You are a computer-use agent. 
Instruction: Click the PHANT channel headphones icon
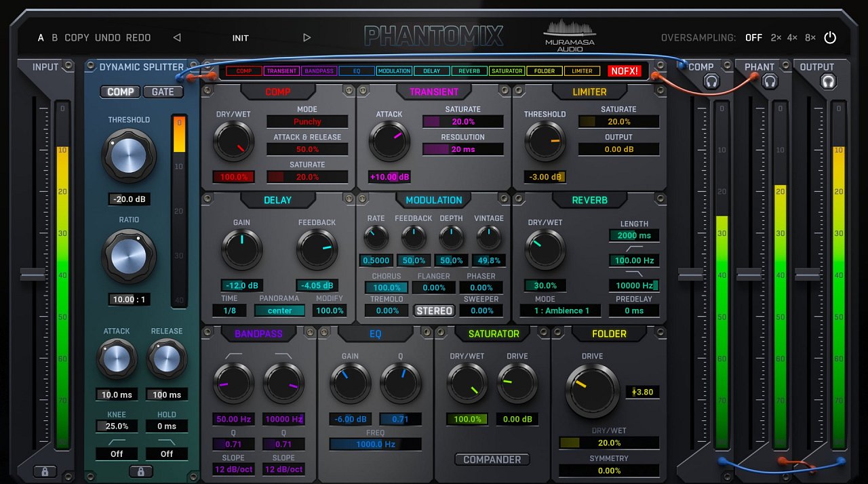(769, 82)
